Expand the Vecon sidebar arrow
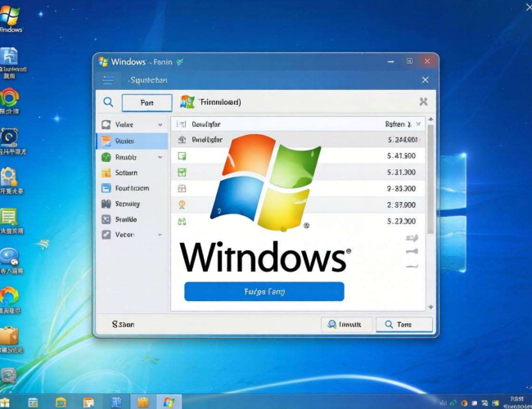Image resolution: width=532 pixels, height=409 pixels. pos(160,235)
